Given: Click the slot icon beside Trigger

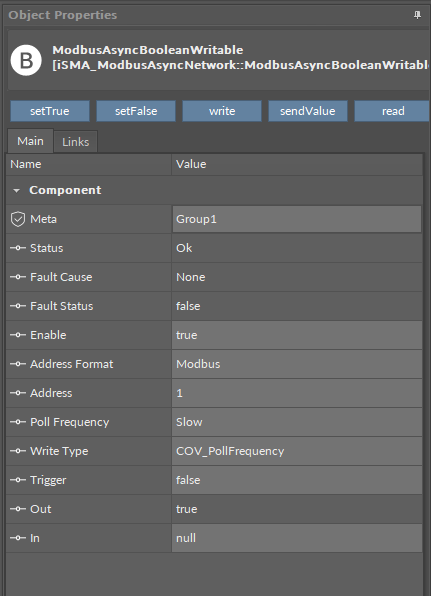Looking at the screenshot, I should (x=18, y=480).
